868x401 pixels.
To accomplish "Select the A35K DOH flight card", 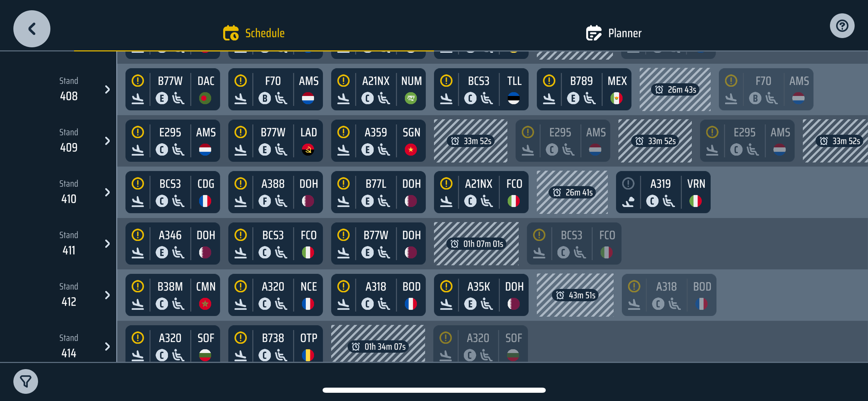I will [481, 295].
